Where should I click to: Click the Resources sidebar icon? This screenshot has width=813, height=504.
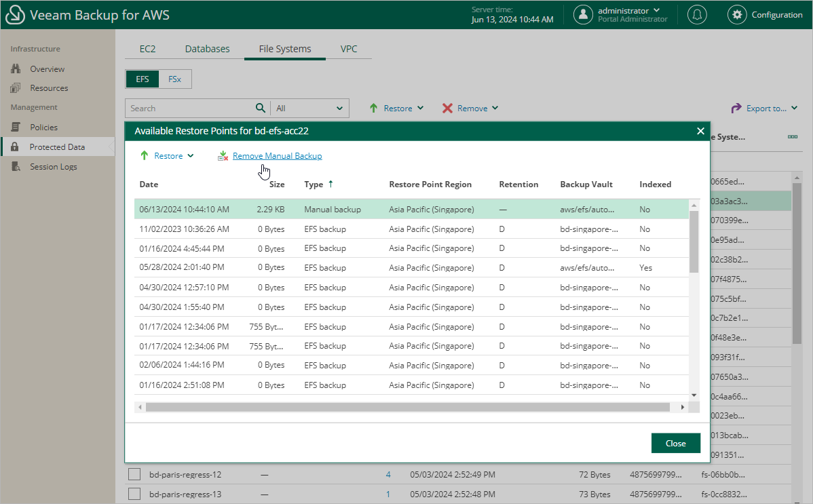[16, 88]
